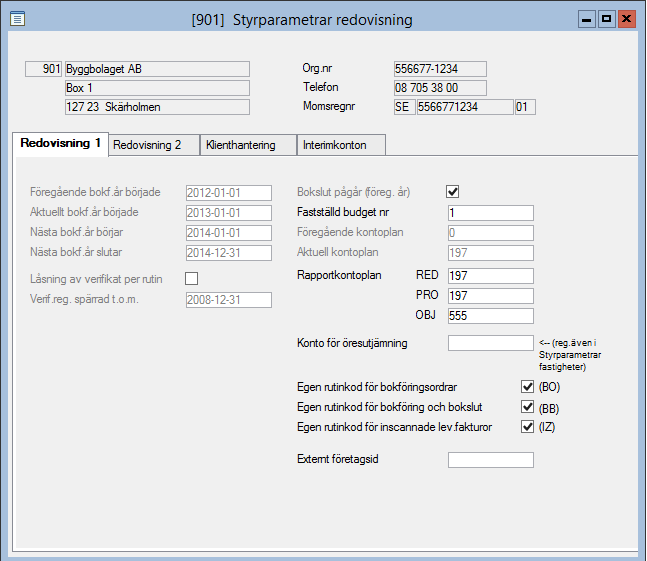Click the Verif.reg. spärrad t.o.m. date field
Image resolution: width=647 pixels, height=561 pixels.
point(229,300)
